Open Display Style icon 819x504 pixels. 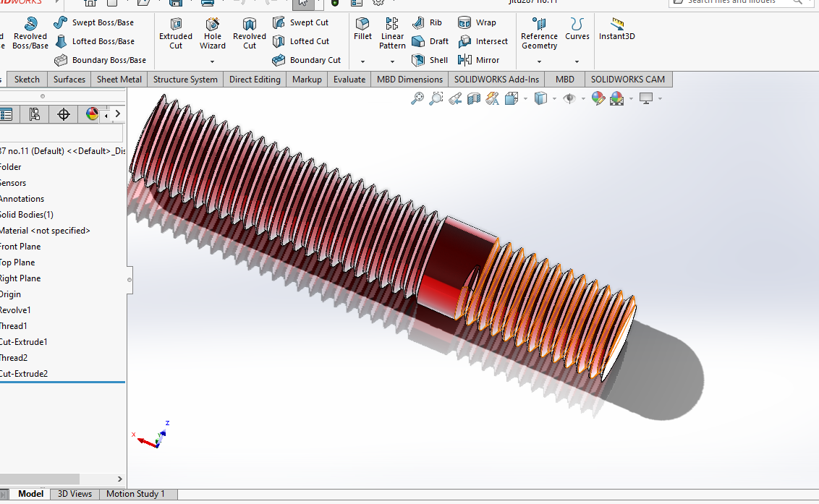point(540,98)
